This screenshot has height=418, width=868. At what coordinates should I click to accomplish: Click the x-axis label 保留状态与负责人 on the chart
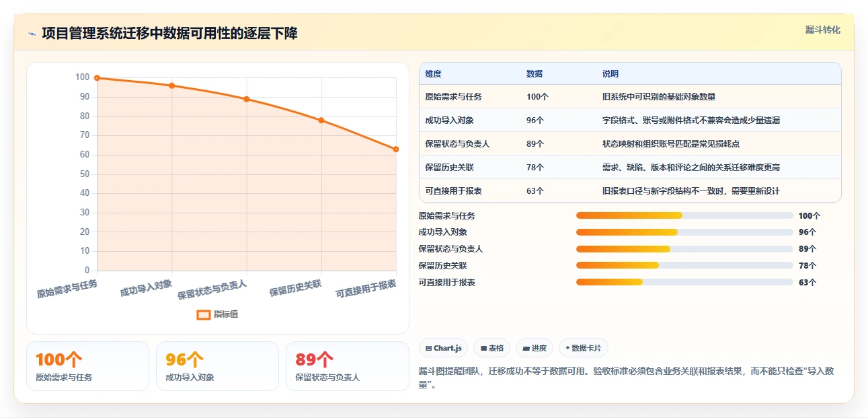pos(212,290)
